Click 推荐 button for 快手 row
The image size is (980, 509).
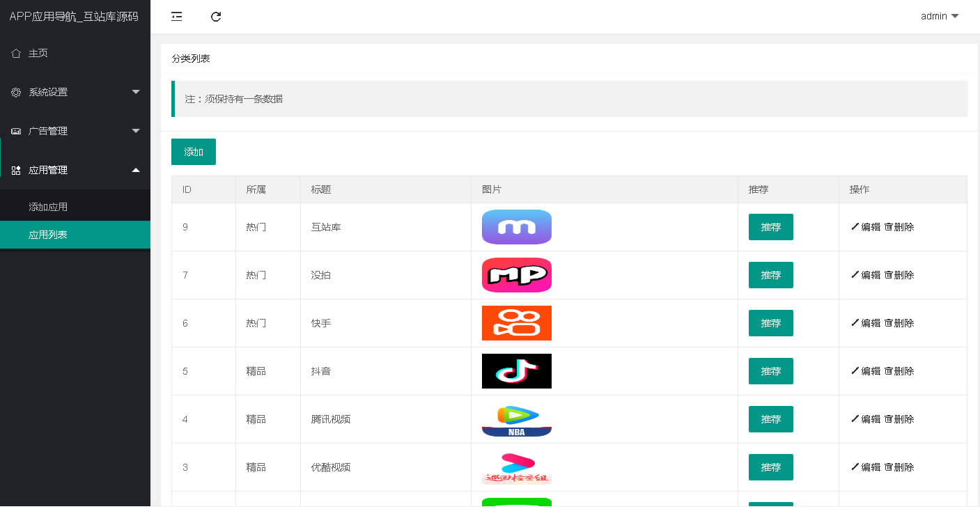tap(771, 323)
